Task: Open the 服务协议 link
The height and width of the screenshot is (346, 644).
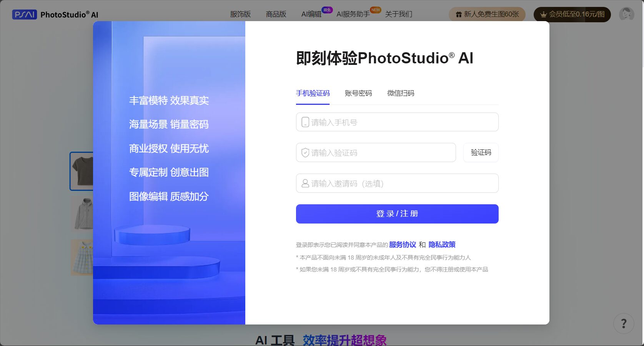Action: pyautogui.click(x=403, y=245)
